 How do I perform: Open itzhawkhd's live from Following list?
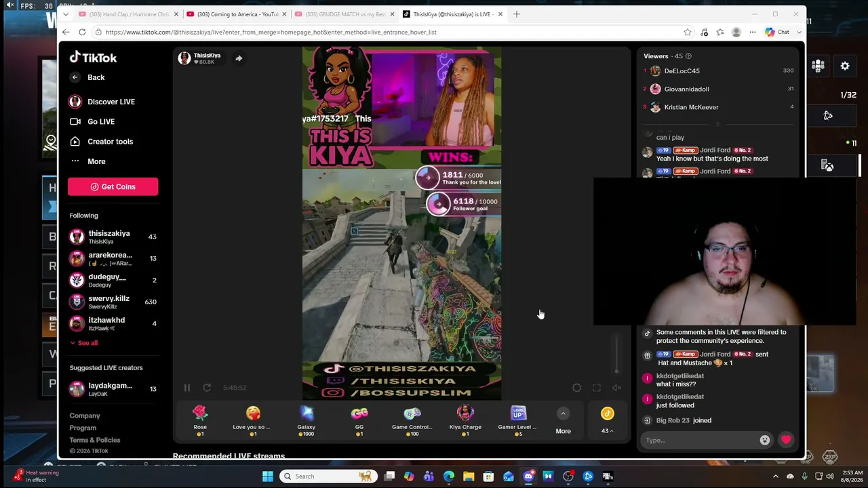coord(113,323)
